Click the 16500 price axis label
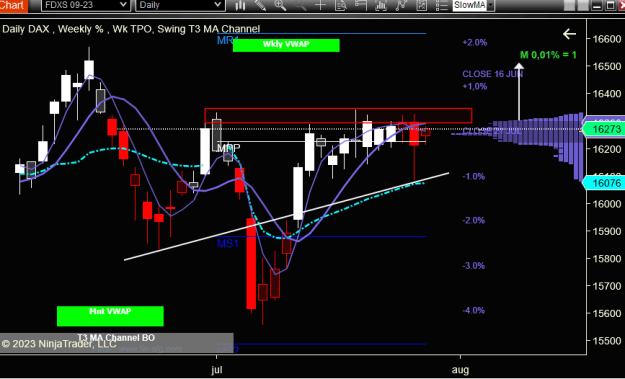The width and height of the screenshot is (625, 379). click(x=607, y=66)
